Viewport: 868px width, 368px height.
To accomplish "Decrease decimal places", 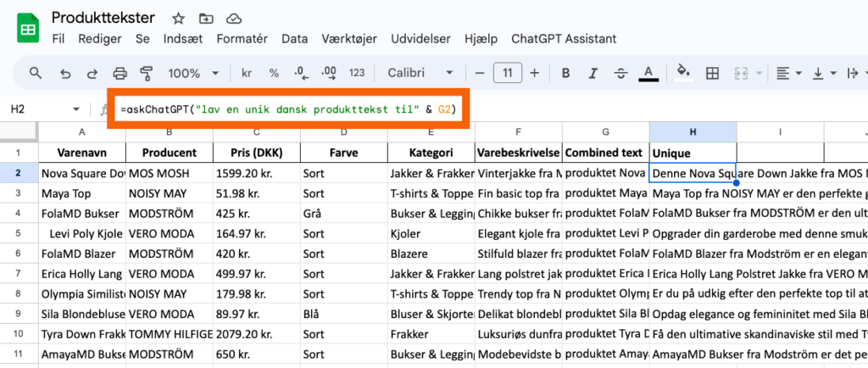I will 301,73.
